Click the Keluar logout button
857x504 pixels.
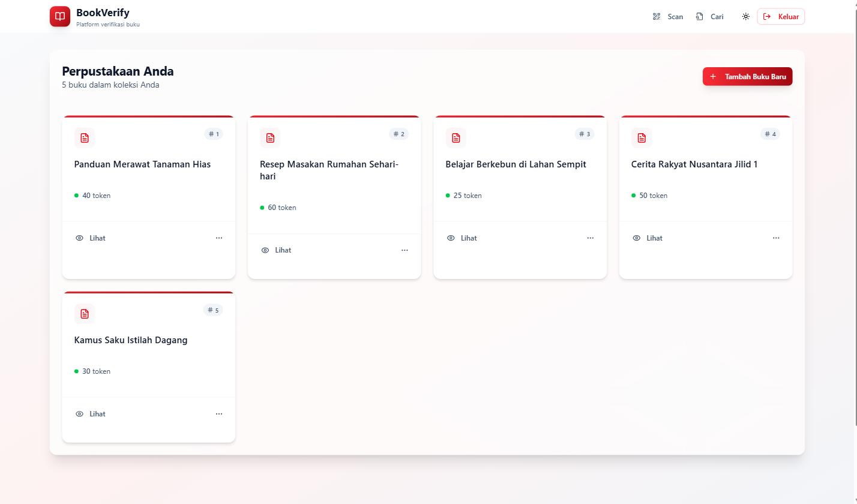pos(781,17)
